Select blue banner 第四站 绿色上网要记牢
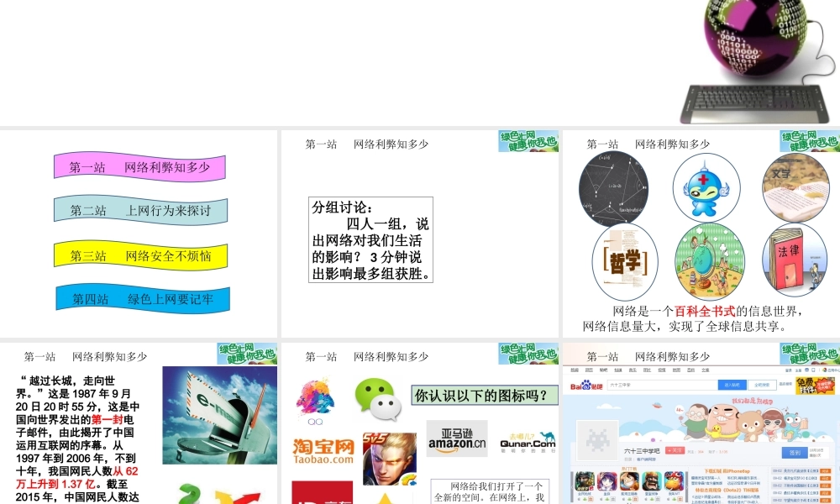 click(143, 298)
